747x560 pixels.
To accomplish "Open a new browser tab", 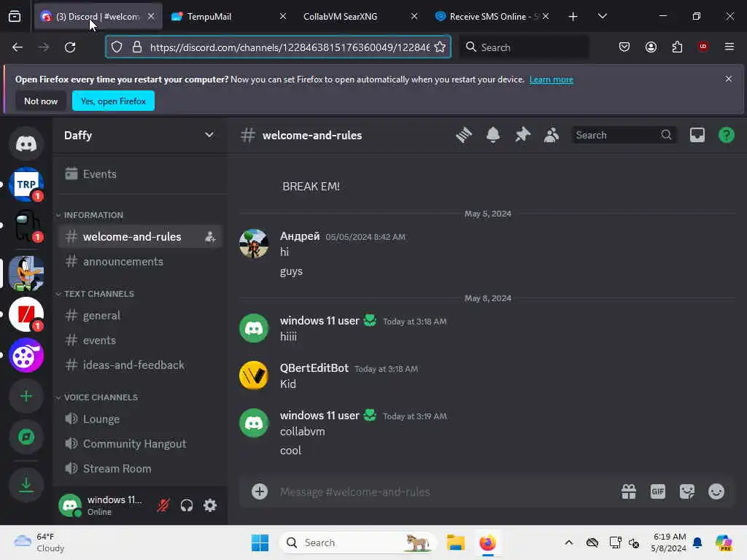I will pyautogui.click(x=573, y=16).
